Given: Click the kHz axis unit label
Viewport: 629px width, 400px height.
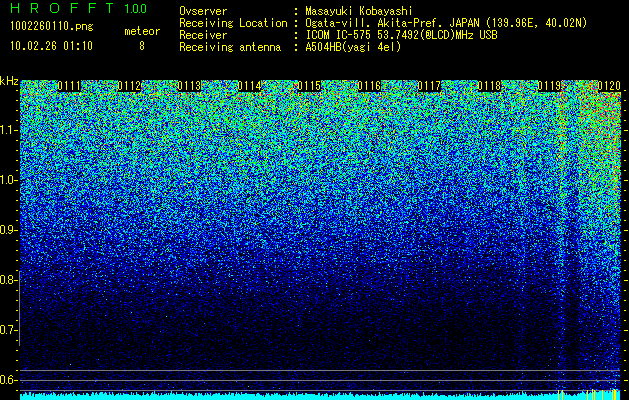Looking at the screenshot, I should (x=9, y=81).
